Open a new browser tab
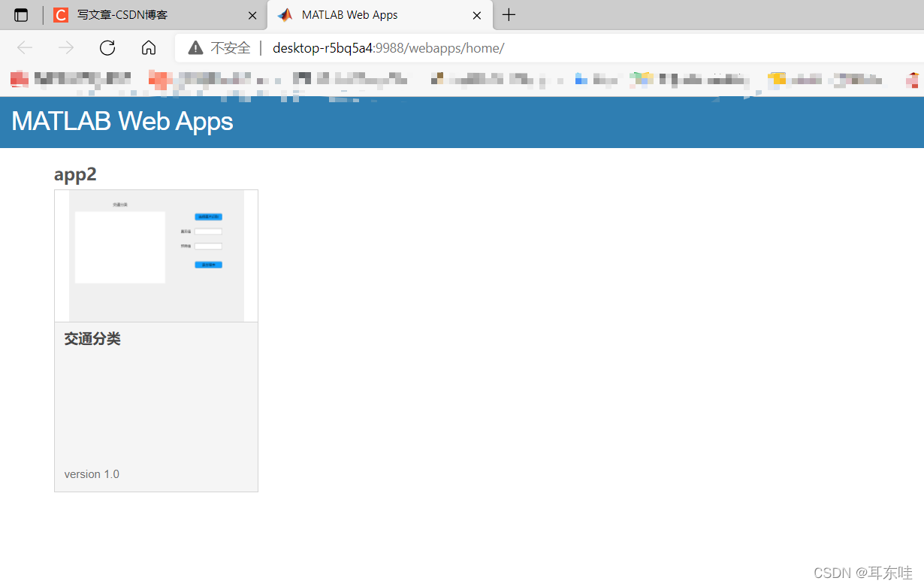 pyautogui.click(x=509, y=15)
